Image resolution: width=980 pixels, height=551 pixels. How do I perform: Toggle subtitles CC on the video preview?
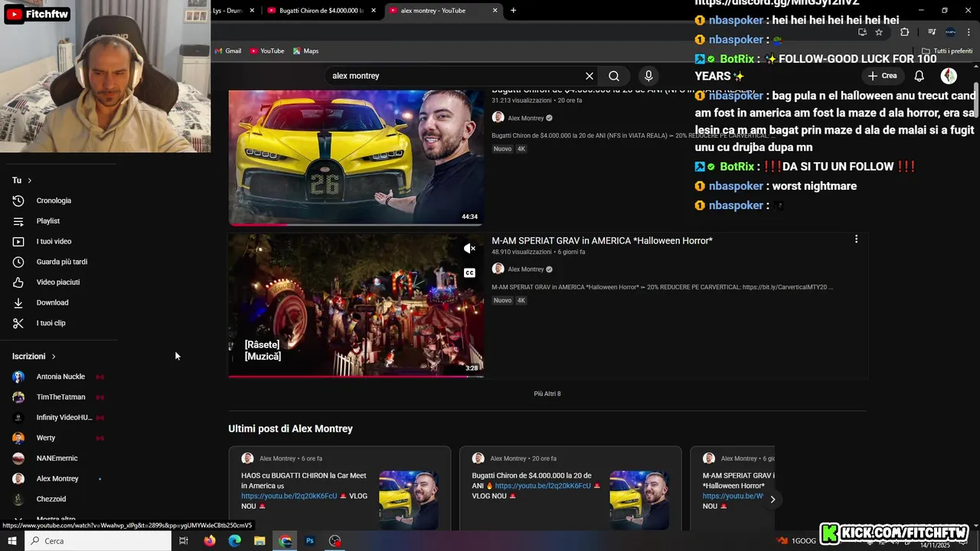(x=469, y=272)
